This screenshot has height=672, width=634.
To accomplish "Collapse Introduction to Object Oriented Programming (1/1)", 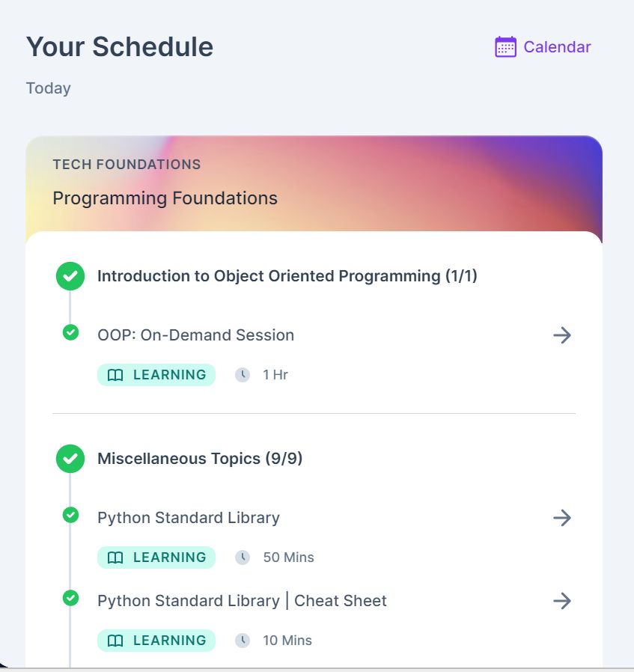I will click(x=287, y=276).
